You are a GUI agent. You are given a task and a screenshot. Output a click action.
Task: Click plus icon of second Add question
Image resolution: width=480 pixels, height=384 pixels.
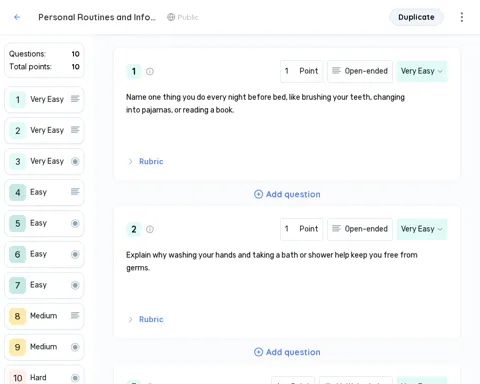pyautogui.click(x=258, y=352)
